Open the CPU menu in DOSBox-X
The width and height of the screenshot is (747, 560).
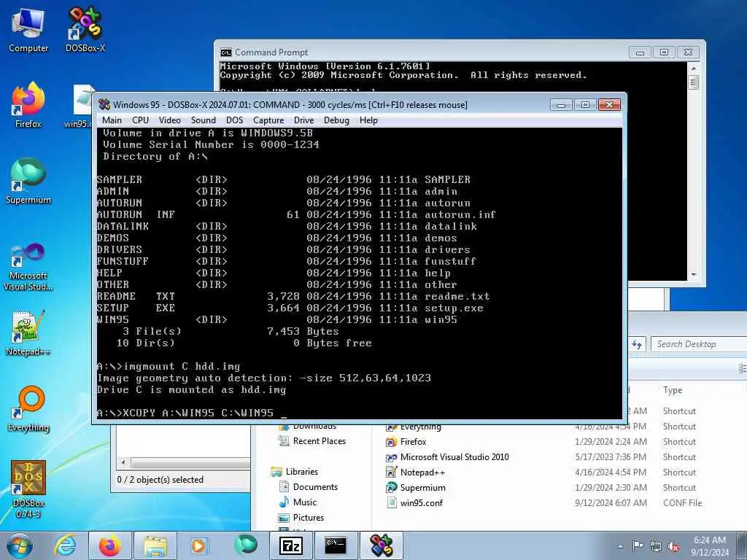(141, 120)
